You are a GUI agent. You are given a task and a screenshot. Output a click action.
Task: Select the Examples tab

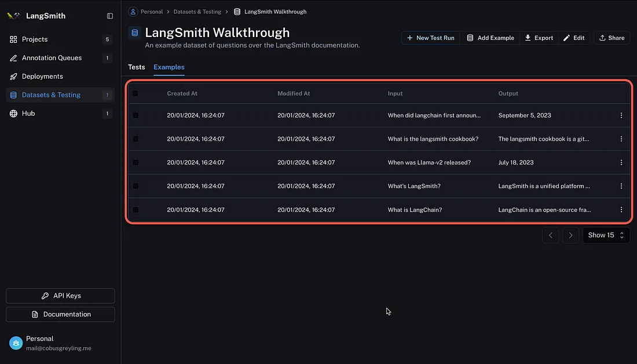[x=169, y=67]
